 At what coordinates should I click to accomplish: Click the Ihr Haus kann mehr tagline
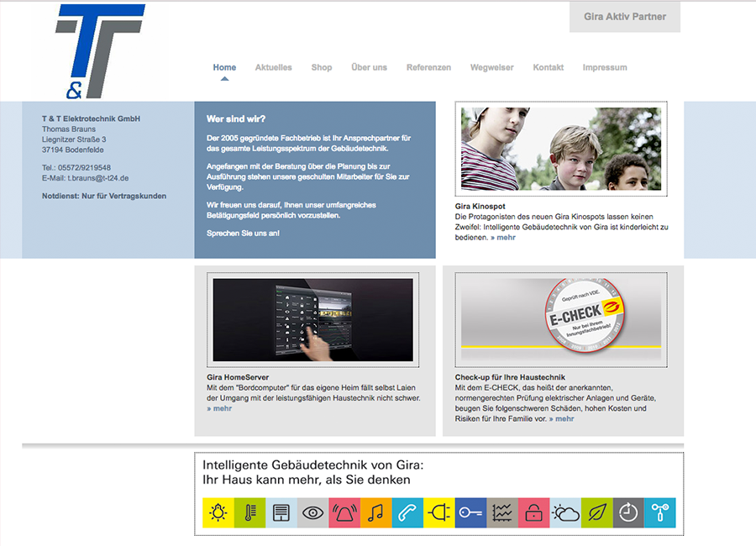point(307,480)
